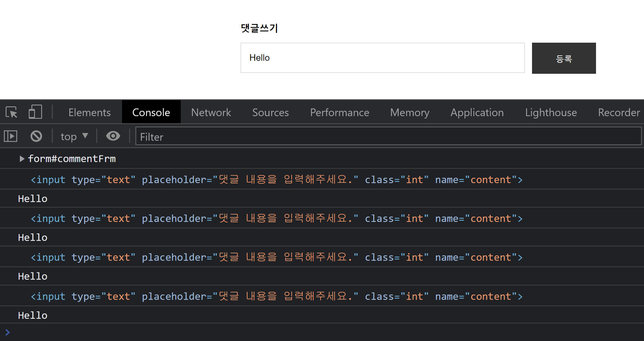
Task: Show the console sidebar panel icon
Action: [x=11, y=136]
